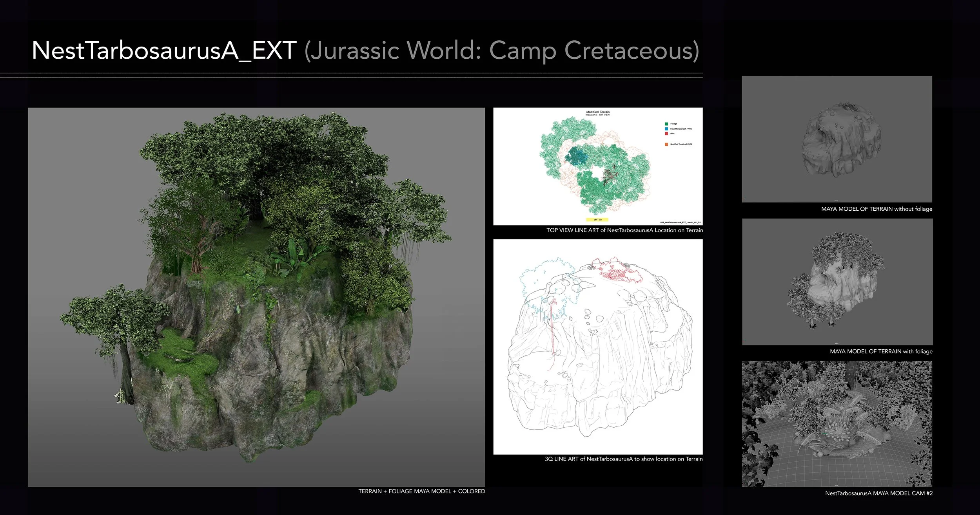
Task: Click the orange Modified Terrain of CliffA swatch
Action: [666, 144]
